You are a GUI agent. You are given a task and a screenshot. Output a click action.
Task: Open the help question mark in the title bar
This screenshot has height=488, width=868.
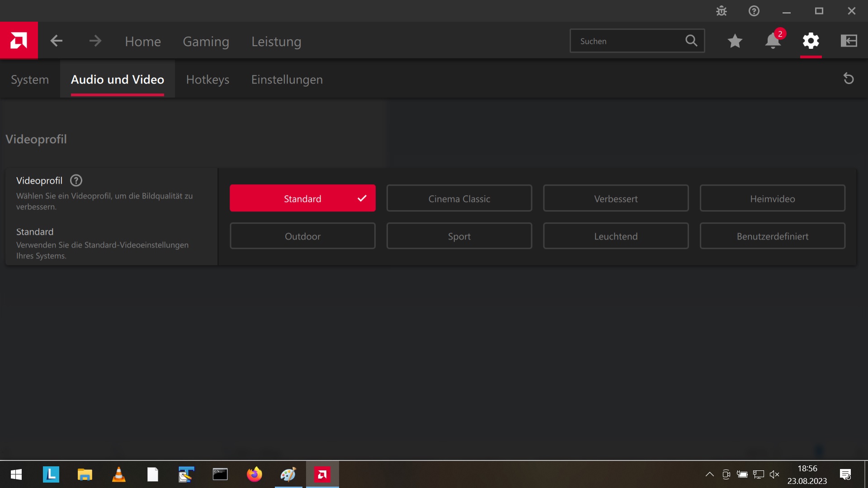(754, 11)
